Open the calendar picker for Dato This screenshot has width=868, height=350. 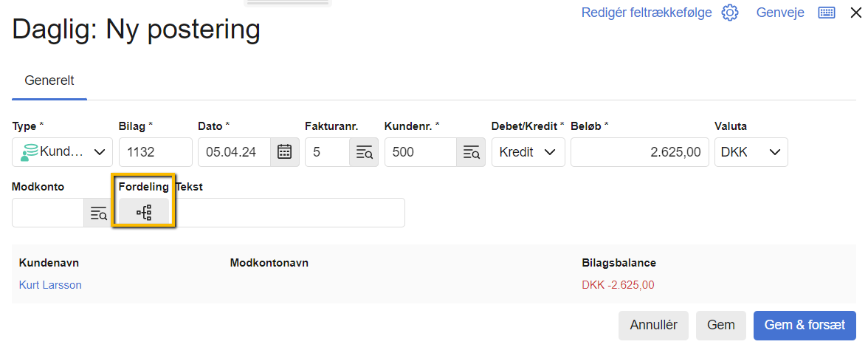(x=284, y=152)
